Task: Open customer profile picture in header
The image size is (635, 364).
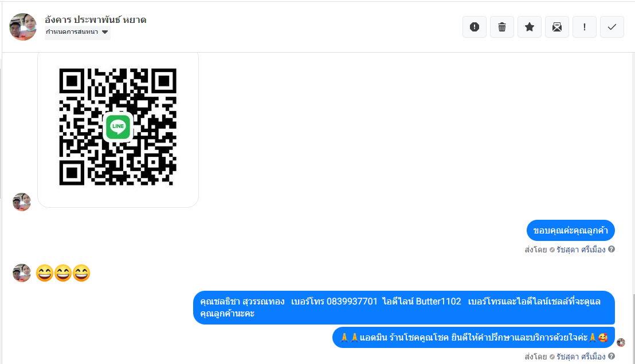Action: coord(23,27)
